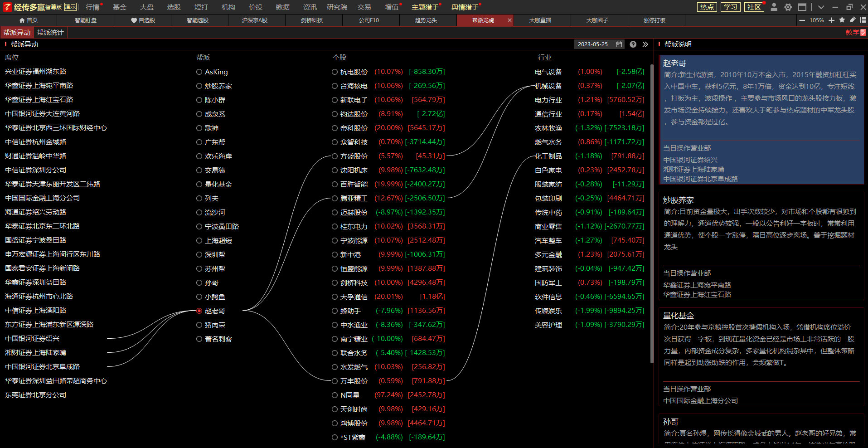The height and width of the screenshot is (448, 868).
Task: Select the 孙哥 radio button
Action: point(199,282)
